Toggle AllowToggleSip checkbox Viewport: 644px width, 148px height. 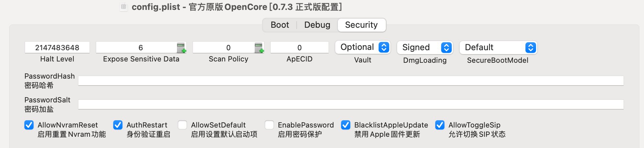pos(440,125)
